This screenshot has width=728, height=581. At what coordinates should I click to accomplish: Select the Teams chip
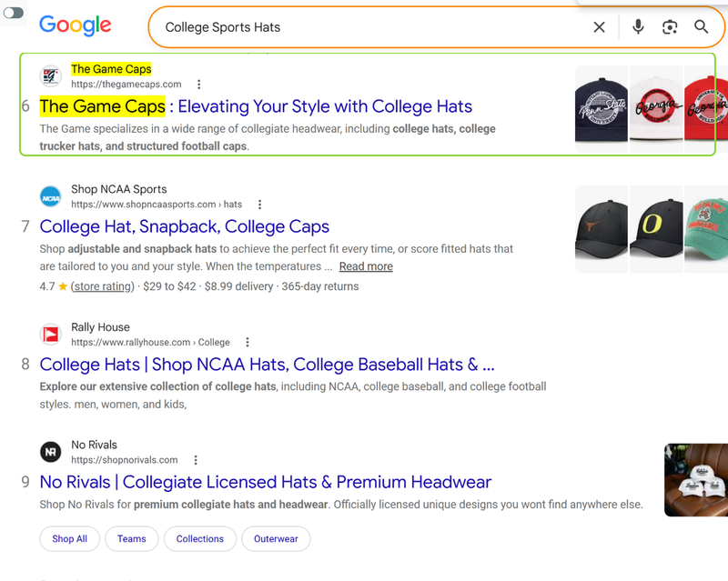click(x=131, y=539)
